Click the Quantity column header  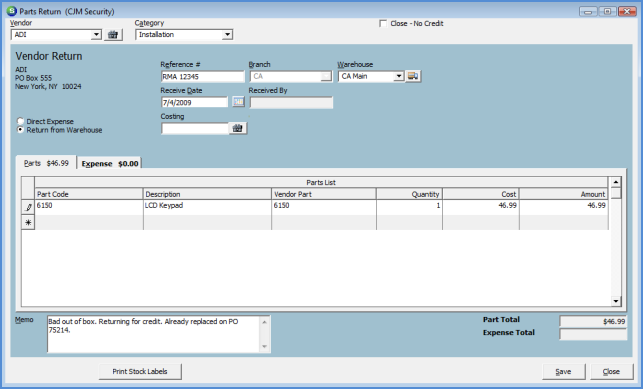pyautogui.click(x=409, y=194)
